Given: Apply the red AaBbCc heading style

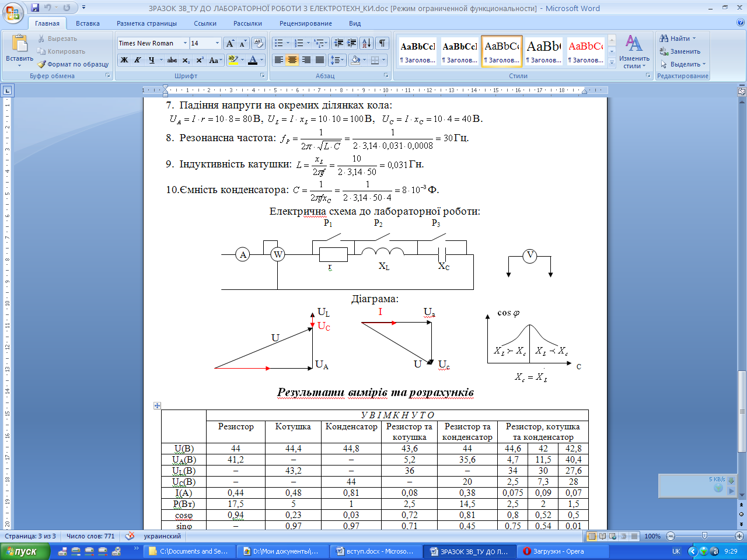Looking at the screenshot, I should (x=586, y=51).
